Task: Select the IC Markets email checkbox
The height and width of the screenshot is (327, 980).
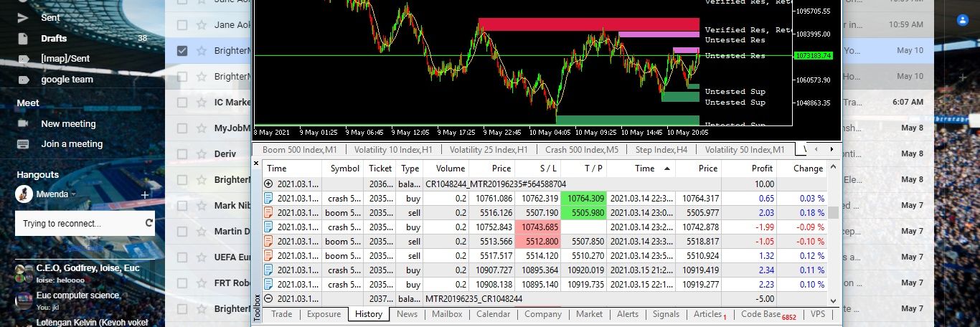Action: 182,103
